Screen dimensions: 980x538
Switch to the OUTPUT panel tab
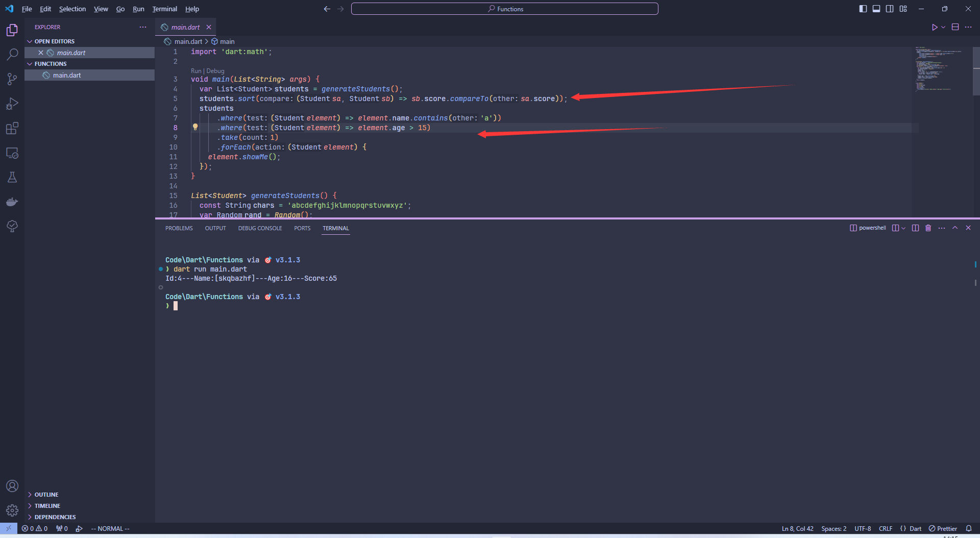215,228
